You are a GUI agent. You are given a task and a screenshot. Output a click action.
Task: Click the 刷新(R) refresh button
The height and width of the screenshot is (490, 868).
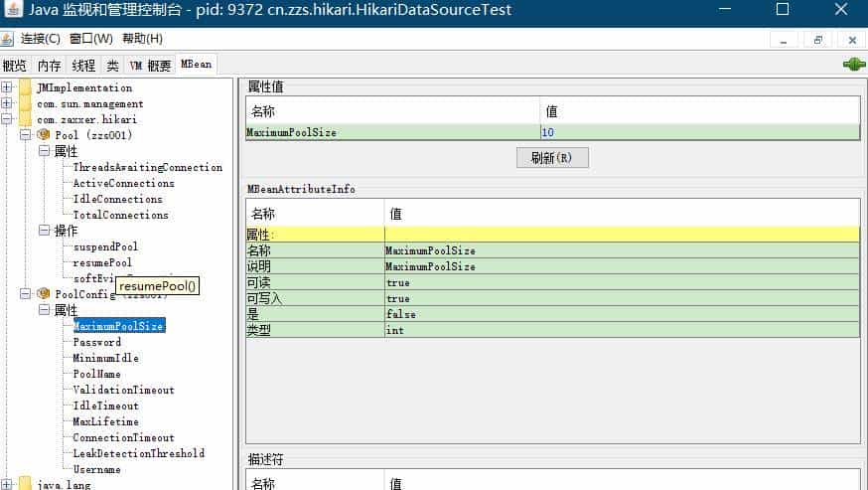[552, 157]
